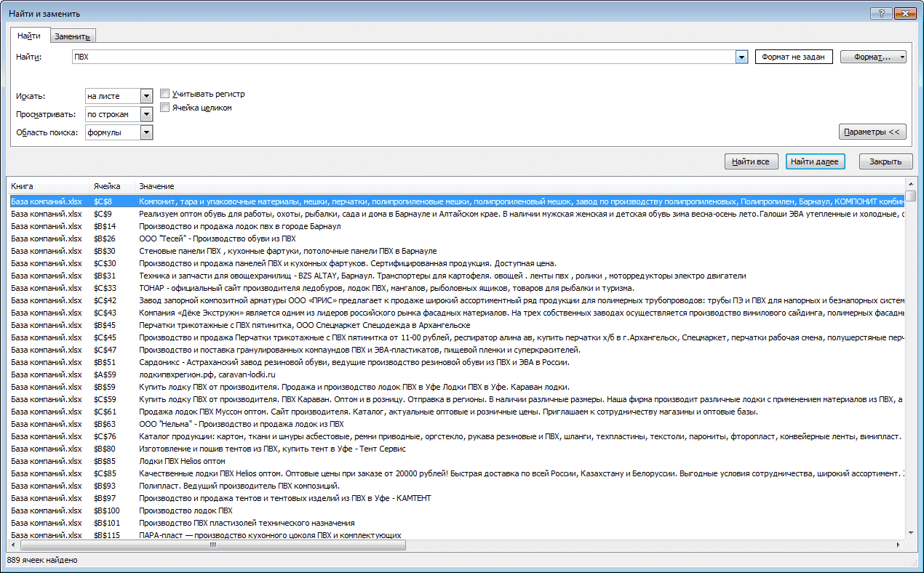Viewport: 924px width, 573px height.
Task: Click the Найти все button
Action: tap(752, 161)
